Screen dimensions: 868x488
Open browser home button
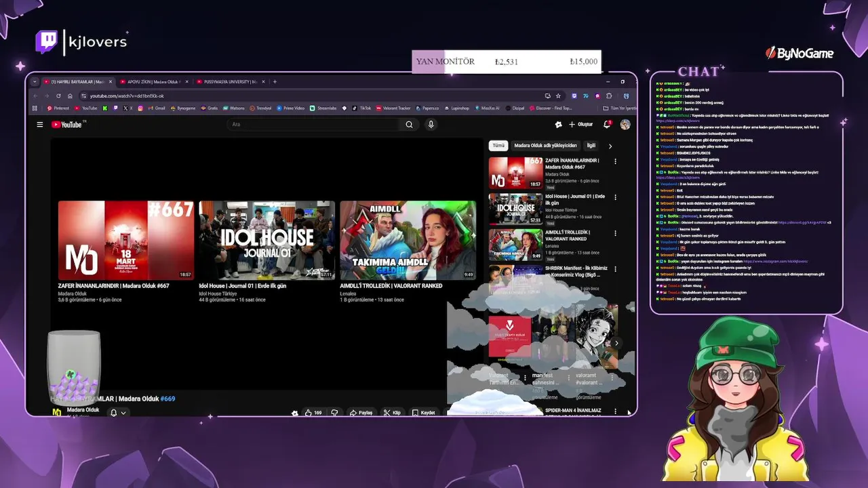pyautogui.click(x=69, y=96)
